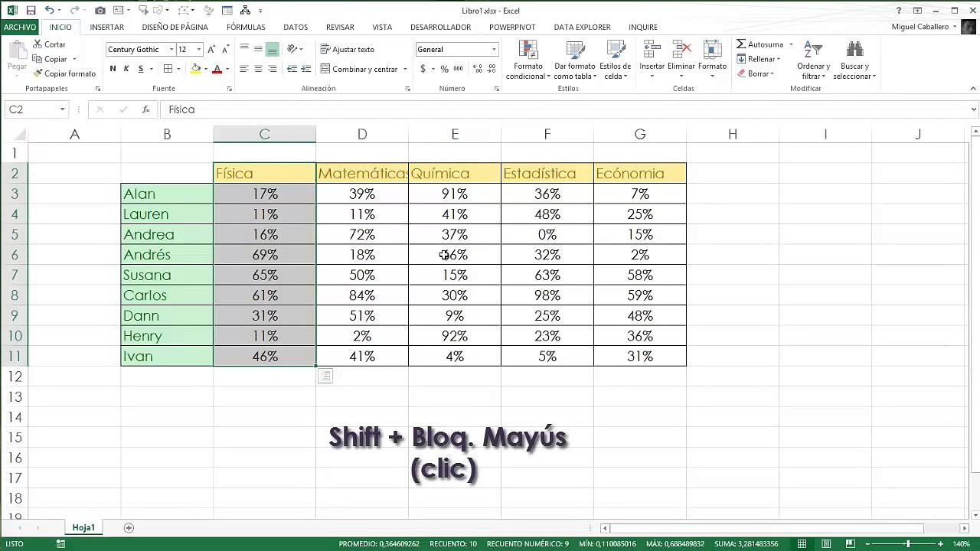Open the General number format dropdown
980x551 pixels.
point(494,49)
